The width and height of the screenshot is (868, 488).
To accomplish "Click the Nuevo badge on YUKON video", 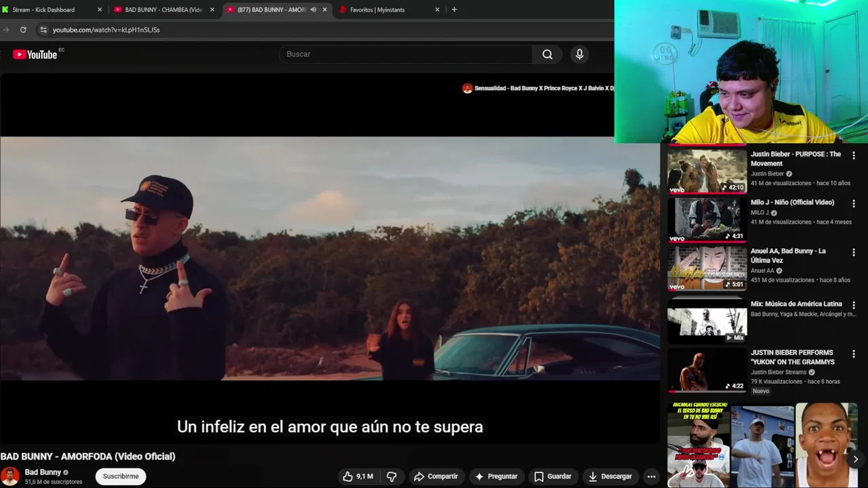I will [x=761, y=391].
